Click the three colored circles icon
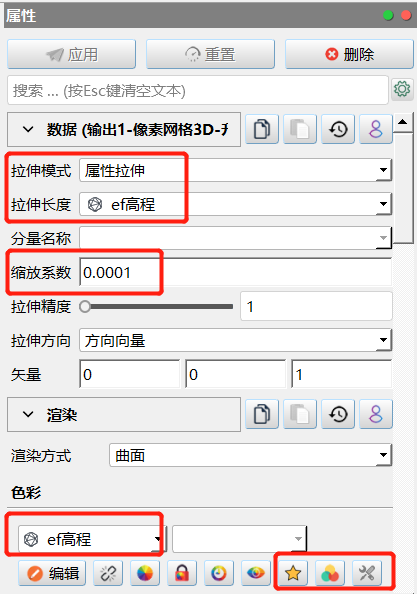Viewport: 417px width, 594px height. [330, 573]
